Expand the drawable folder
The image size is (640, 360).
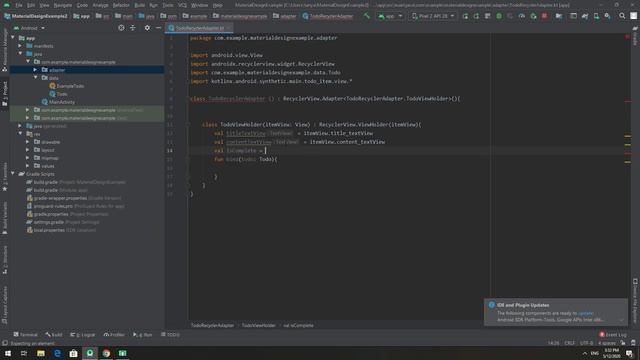click(x=28, y=142)
